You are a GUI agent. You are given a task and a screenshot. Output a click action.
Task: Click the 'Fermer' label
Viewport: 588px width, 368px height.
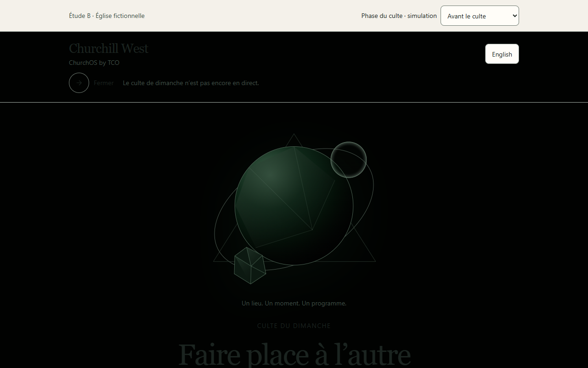point(104,83)
